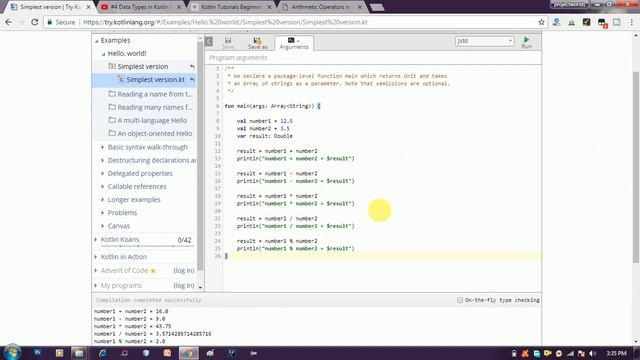Screen dimensions: 640x360
Task: Open a new browser tab
Action: [376, 7]
